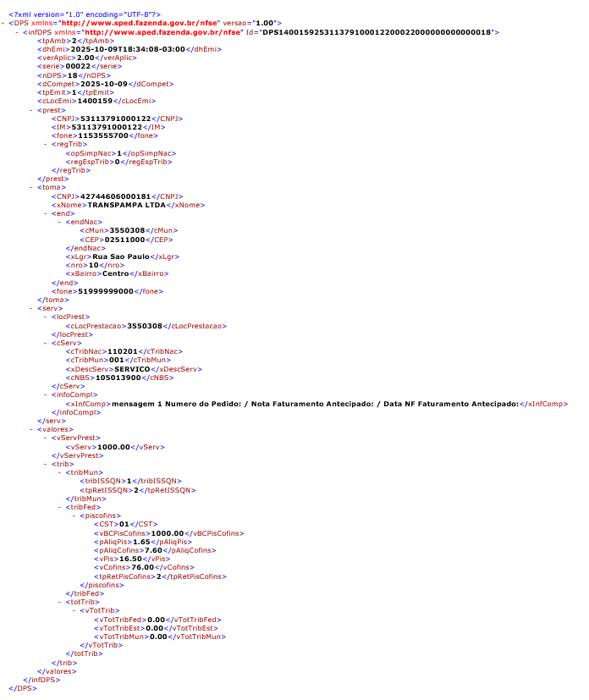Select the serie value 00022
This screenshot has width=589, height=700.
[x=78, y=66]
